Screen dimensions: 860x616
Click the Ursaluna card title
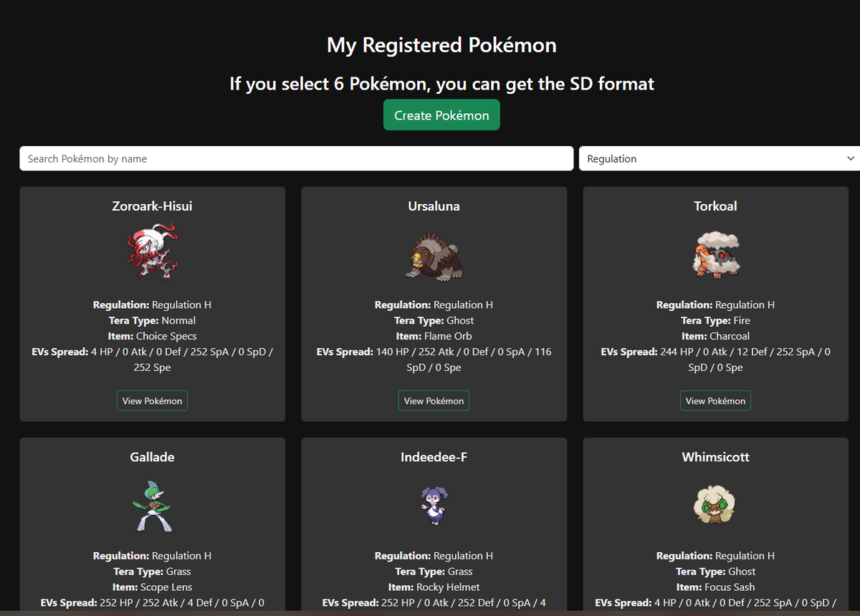pos(434,206)
